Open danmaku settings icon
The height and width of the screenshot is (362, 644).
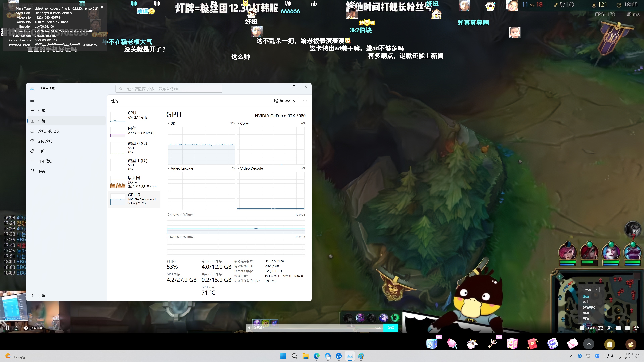click(x=618, y=328)
